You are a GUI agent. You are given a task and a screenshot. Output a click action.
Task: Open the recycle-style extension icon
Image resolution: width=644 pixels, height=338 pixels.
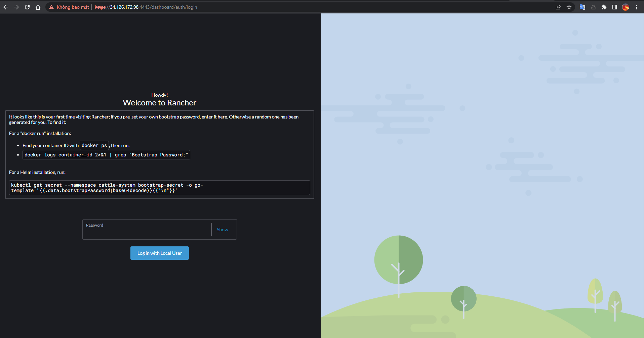(593, 7)
